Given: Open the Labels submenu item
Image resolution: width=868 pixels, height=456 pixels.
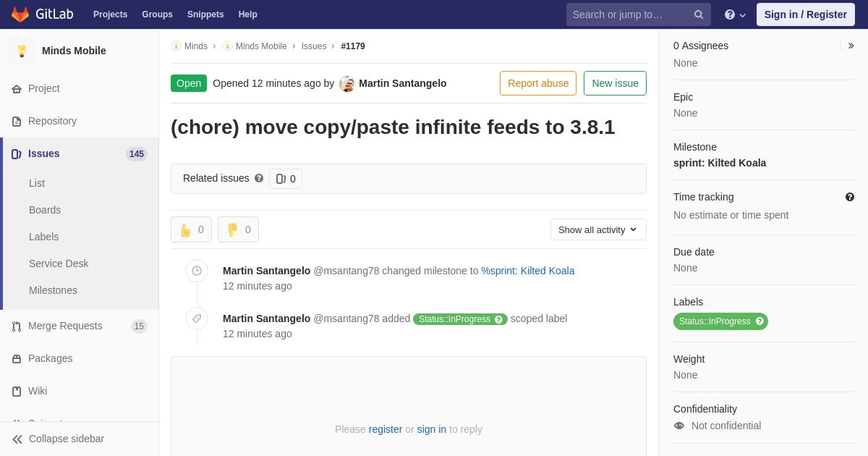Looking at the screenshot, I should (43, 237).
